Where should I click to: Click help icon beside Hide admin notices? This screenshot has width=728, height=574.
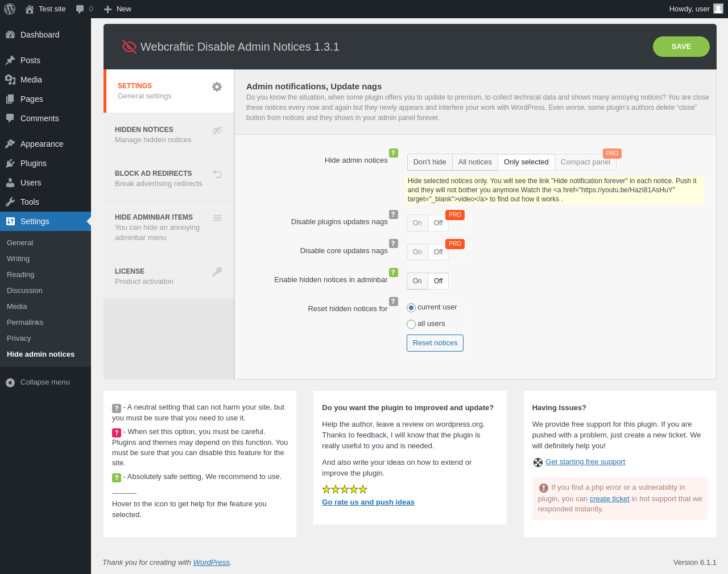(394, 153)
